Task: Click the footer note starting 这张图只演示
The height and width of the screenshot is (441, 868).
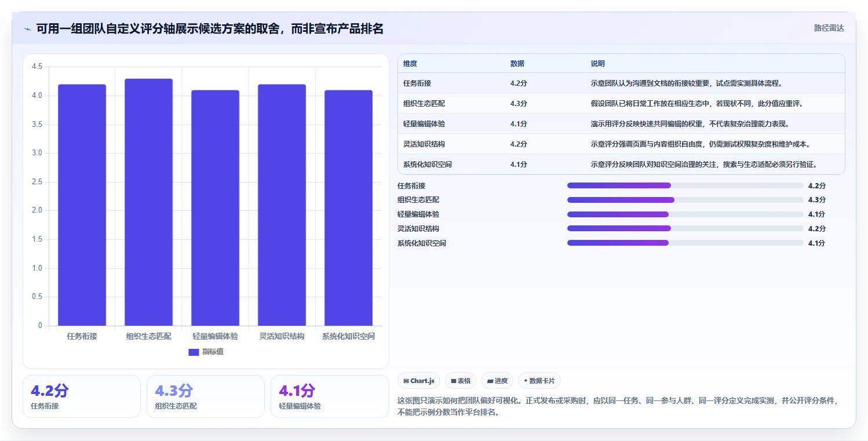Action: click(618, 407)
